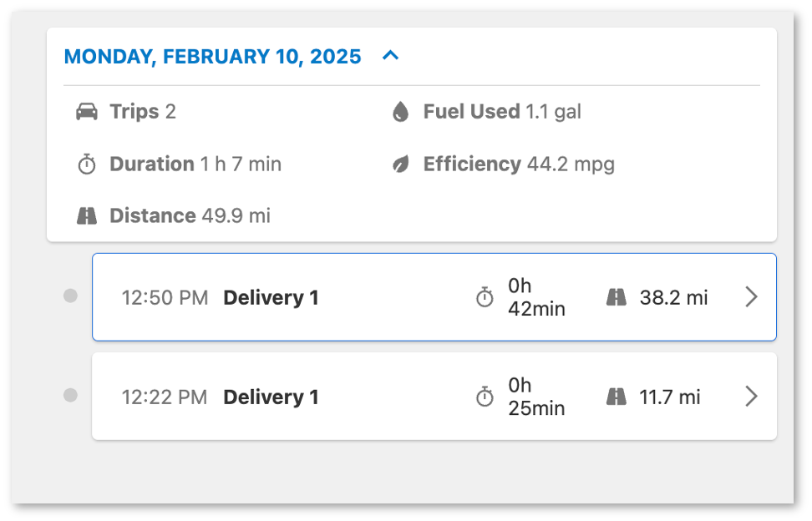
Task: Select the gray dot marker for 12:22 PM trip
Action: (x=70, y=395)
